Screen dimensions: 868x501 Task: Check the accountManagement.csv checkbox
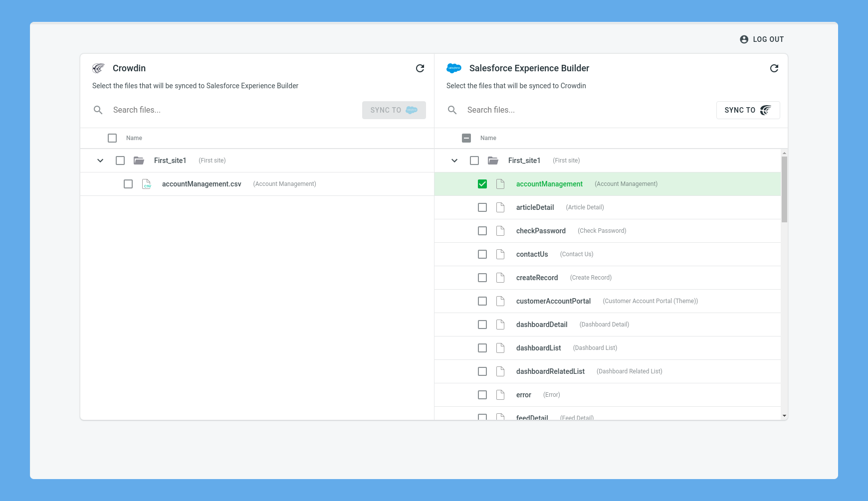tap(128, 184)
